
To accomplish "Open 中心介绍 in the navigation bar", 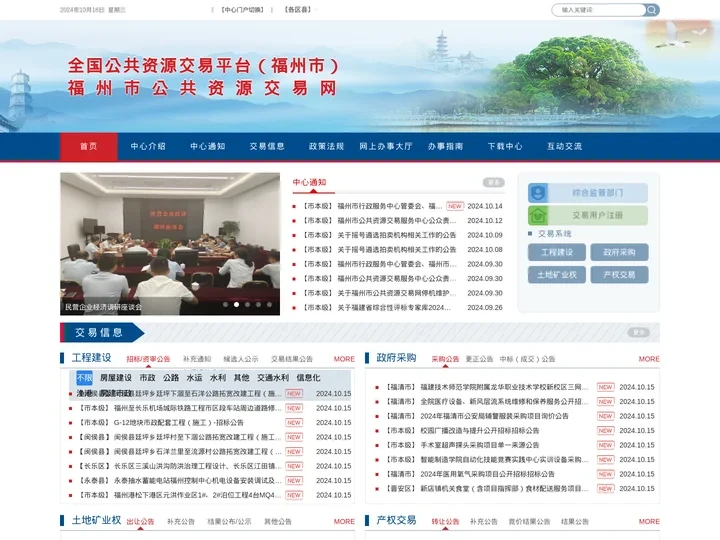I will click(148, 146).
